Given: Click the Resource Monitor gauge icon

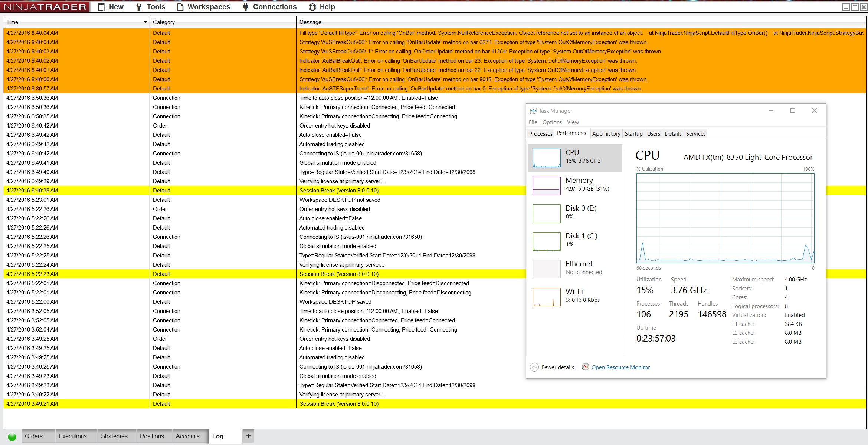Looking at the screenshot, I should click(585, 367).
